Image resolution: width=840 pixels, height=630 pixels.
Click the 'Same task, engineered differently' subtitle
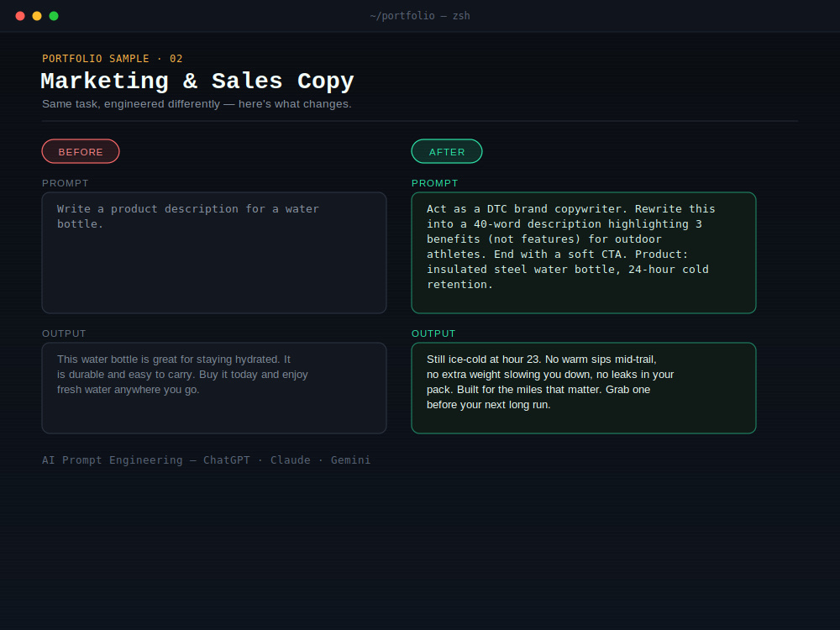(197, 104)
